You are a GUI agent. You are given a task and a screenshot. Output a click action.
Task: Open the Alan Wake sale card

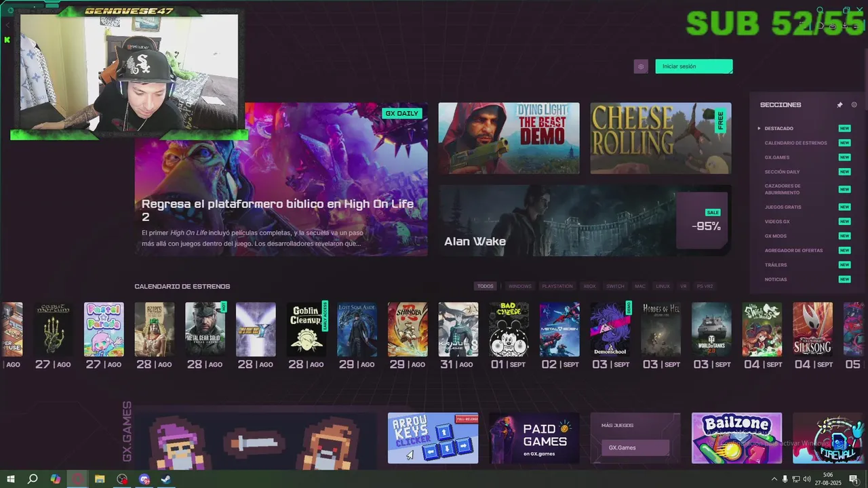(x=585, y=220)
